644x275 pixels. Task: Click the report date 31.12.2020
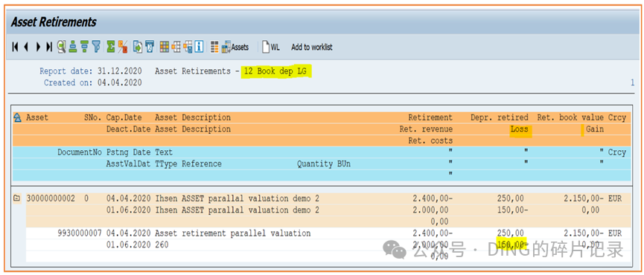coord(120,71)
